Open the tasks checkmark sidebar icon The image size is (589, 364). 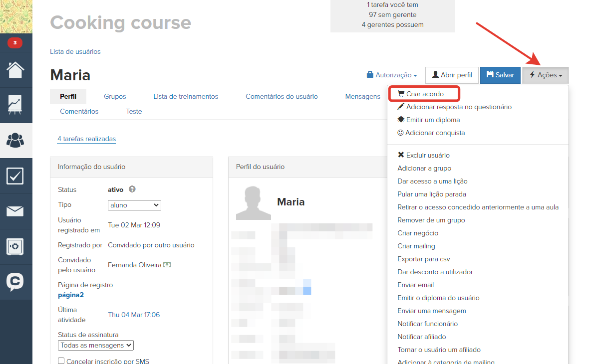point(15,176)
